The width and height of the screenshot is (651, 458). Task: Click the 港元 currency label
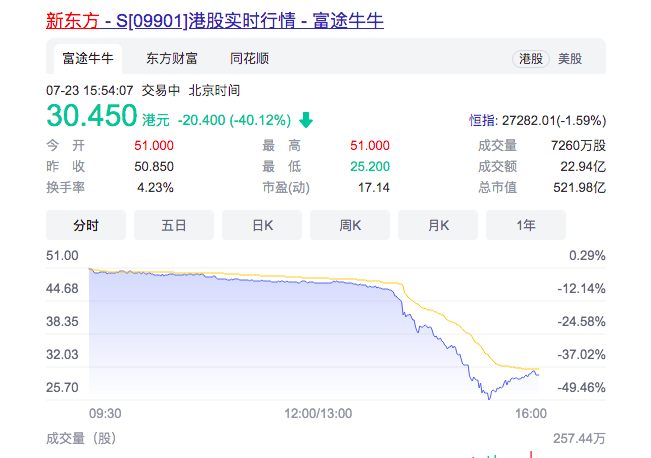pyautogui.click(x=156, y=120)
